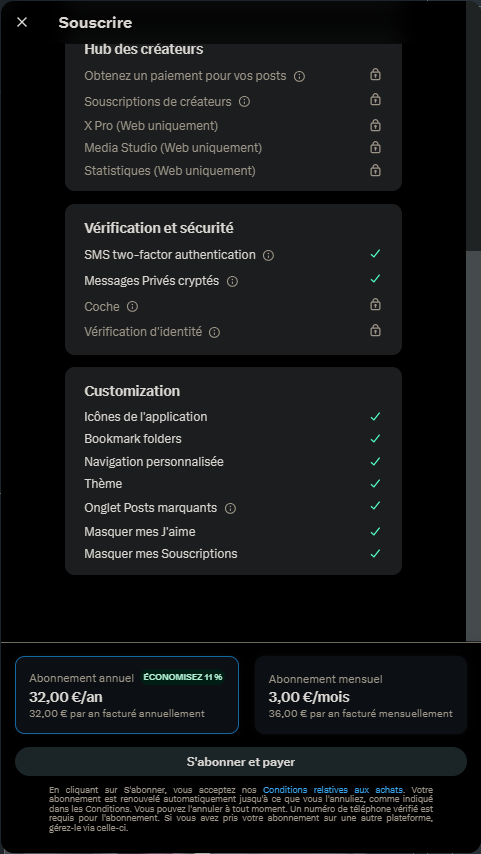Click the checkmark for Icônes de l'application

coord(375,417)
